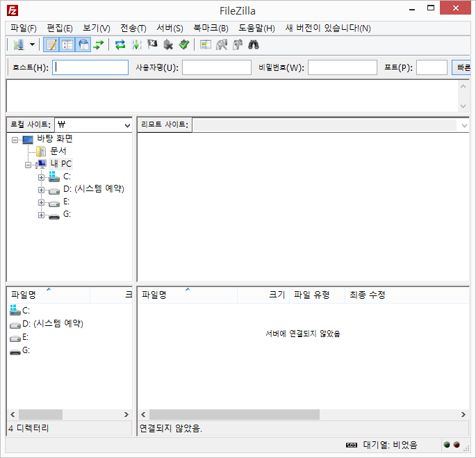Toggle remote directory tree display

[83, 45]
